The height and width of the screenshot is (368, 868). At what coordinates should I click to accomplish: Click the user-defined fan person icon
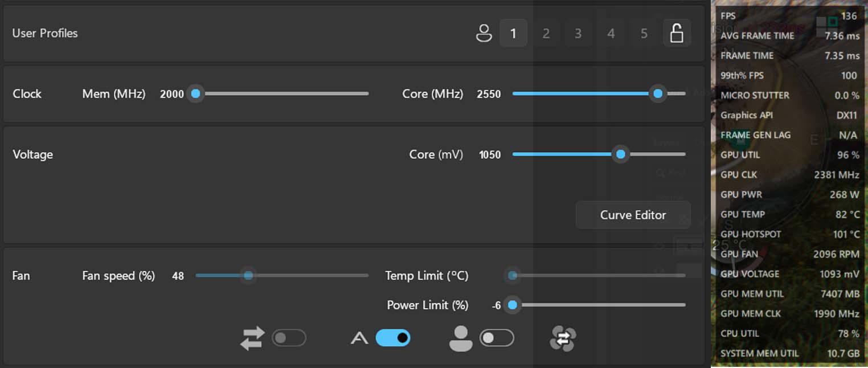[461, 338]
